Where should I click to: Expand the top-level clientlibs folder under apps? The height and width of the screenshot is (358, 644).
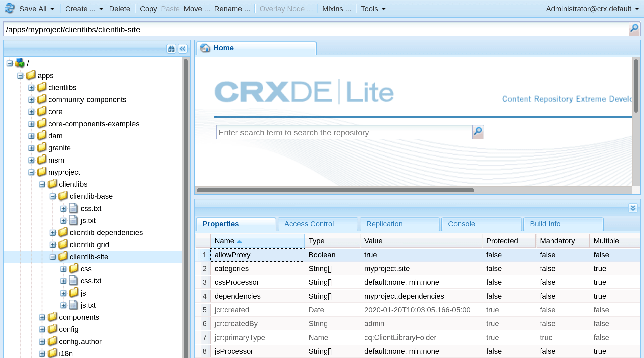31,88
